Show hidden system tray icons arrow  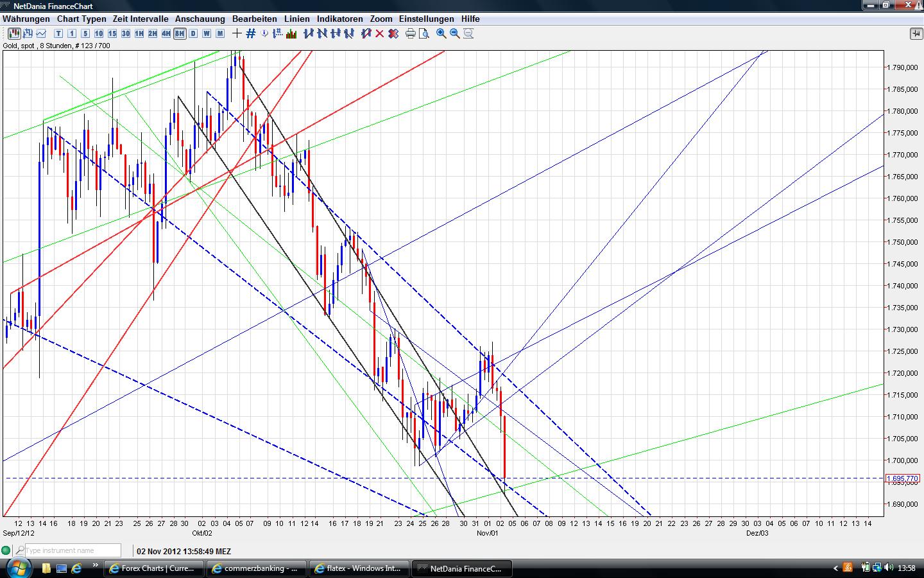[835, 568]
